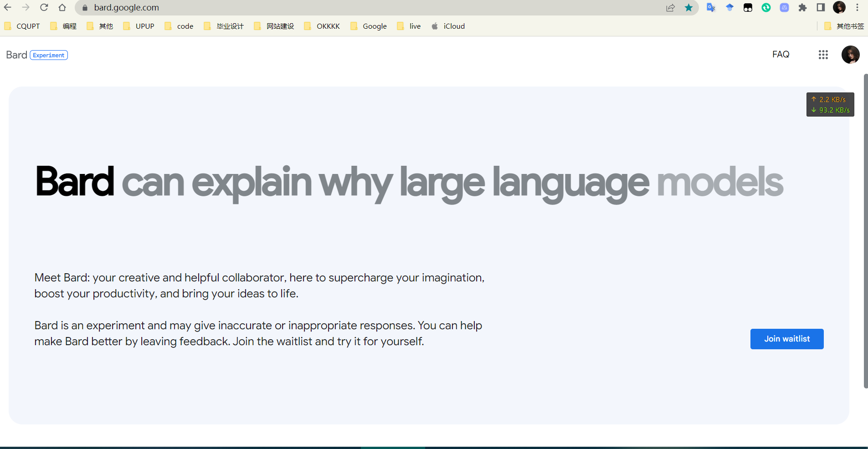Image resolution: width=868 pixels, height=449 pixels.
Task: Open the Google account avatar on page
Action: click(x=850, y=55)
